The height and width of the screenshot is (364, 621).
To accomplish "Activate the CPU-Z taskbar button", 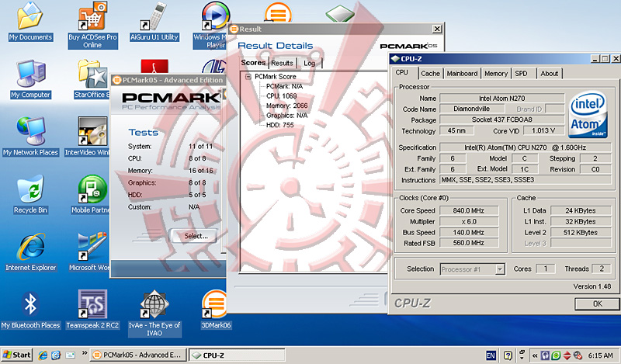I will (237, 355).
